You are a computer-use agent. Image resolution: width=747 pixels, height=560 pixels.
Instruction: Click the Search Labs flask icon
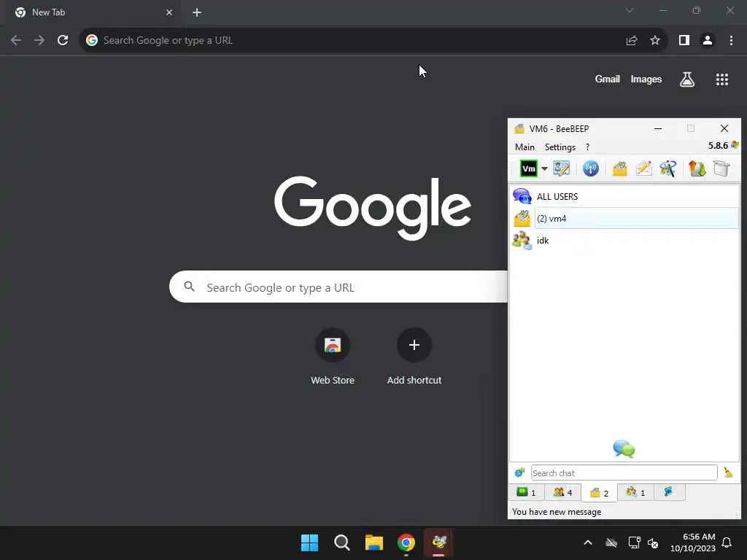click(x=687, y=79)
